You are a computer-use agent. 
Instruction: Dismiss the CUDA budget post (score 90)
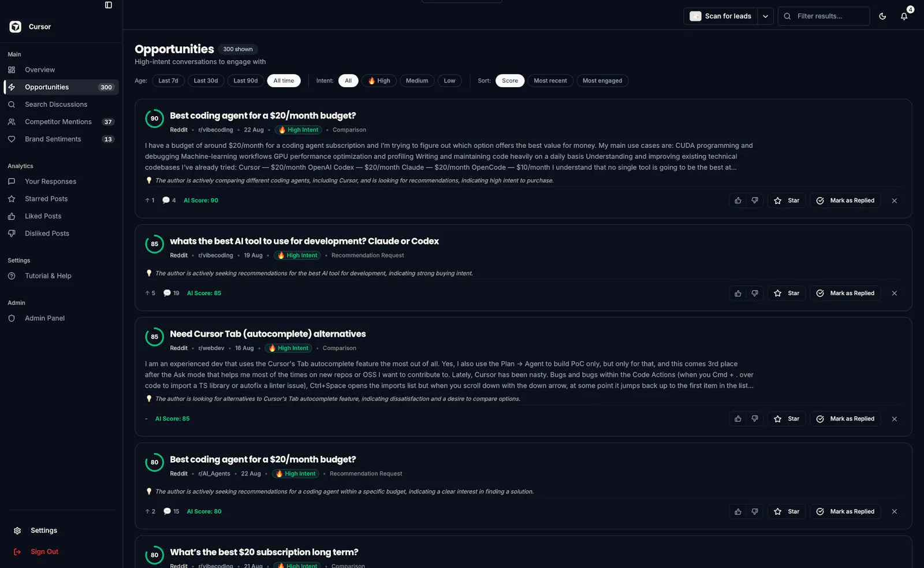point(895,201)
